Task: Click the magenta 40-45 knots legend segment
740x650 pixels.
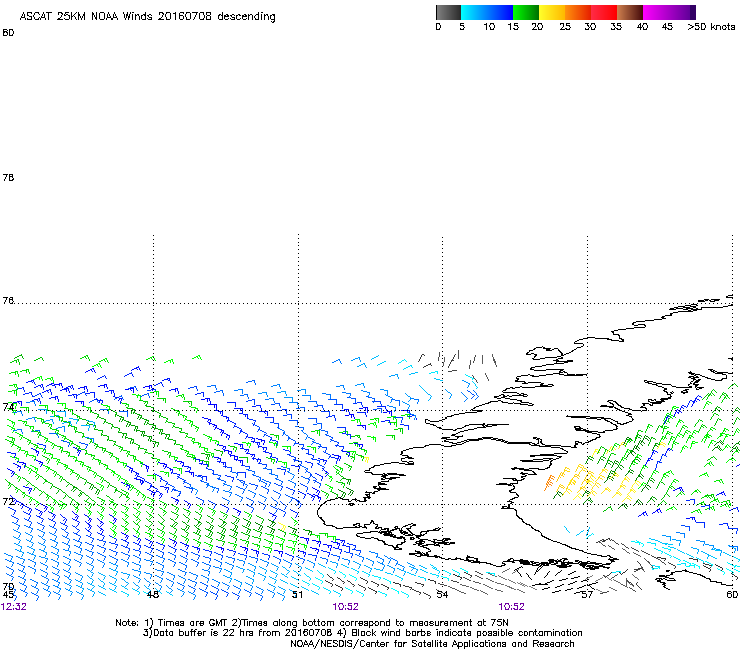Action: [x=656, y=12]
